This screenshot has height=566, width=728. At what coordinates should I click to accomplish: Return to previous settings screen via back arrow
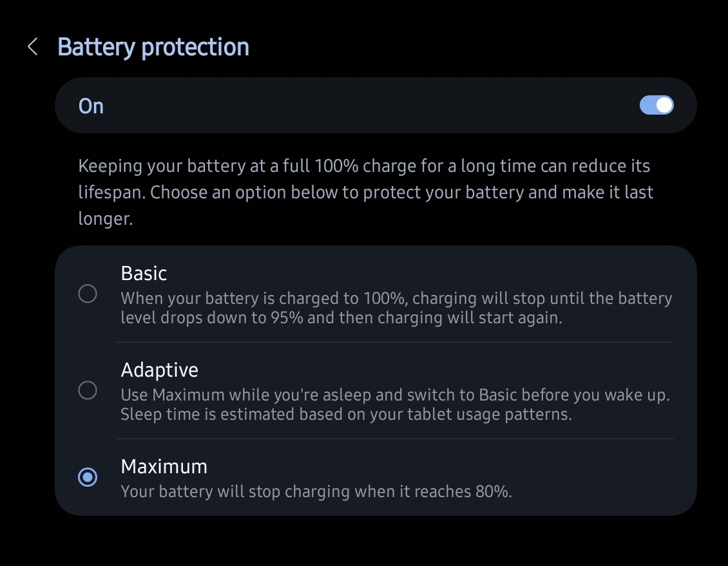click(x=32, y=46)
